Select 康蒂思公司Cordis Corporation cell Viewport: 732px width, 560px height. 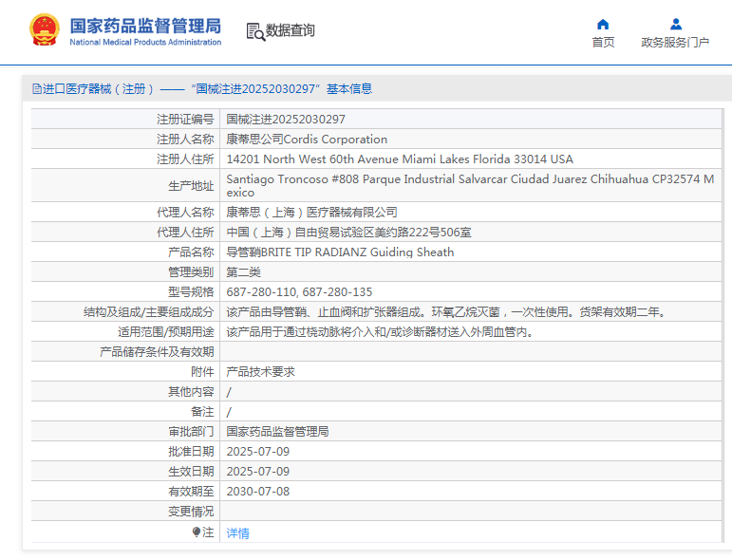[x=307, y=140]
